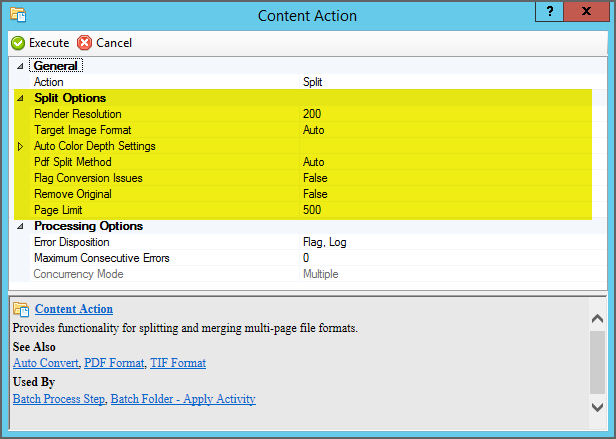Click the red Cancel X icon
Image resolution: width=616 pixels, height=439 pixels.
click(85, 43)
